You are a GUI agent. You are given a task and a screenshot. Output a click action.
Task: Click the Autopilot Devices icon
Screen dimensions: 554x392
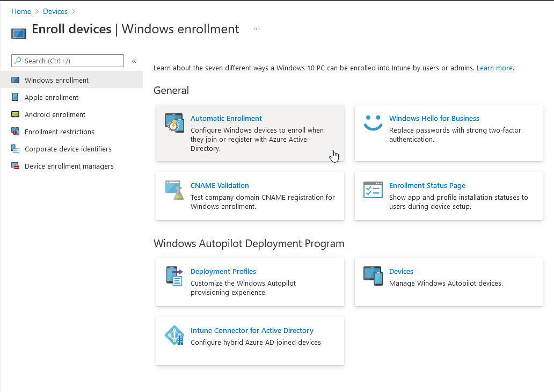pyautogui.click(x=373, y=275)
